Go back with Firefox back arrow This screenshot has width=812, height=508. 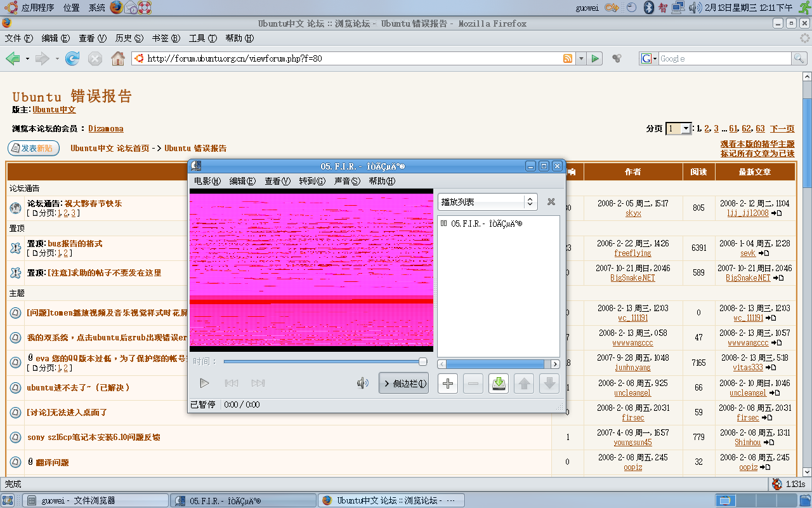click(13, 58)
